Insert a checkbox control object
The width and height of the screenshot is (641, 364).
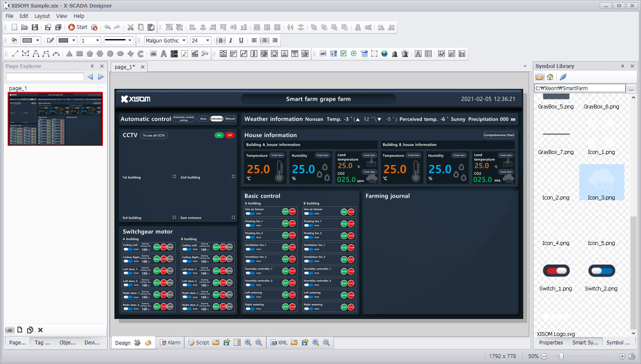click(344, 54)
